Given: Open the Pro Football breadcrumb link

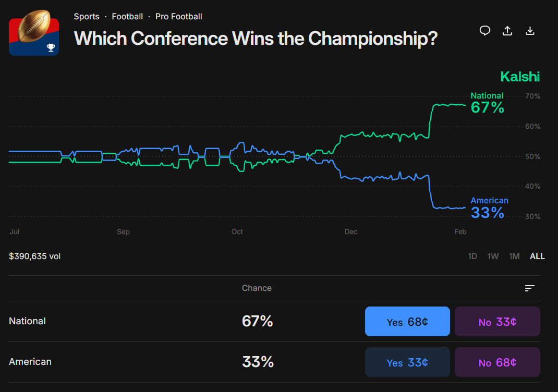Looking at the screenshot, I should (x=179, y=17).
